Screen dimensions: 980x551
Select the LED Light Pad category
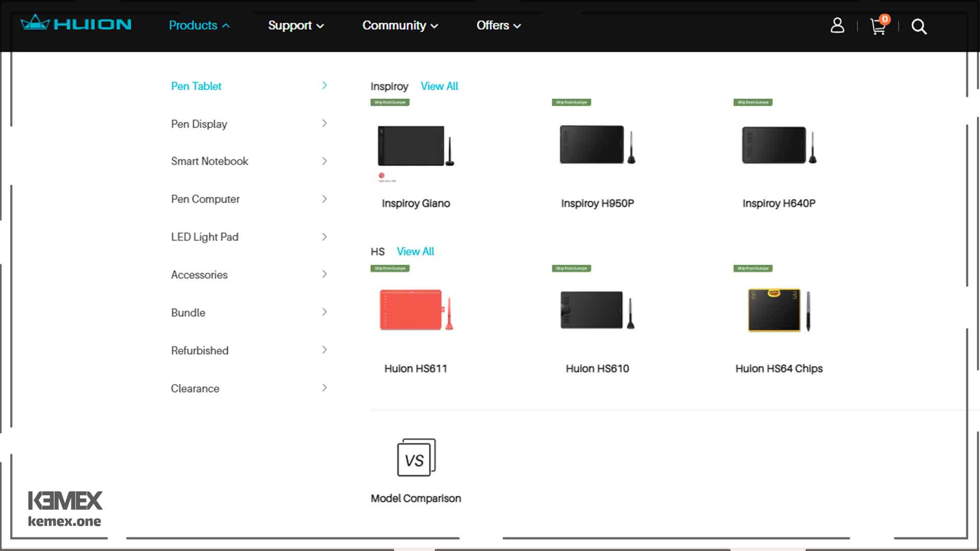point(205,237)
